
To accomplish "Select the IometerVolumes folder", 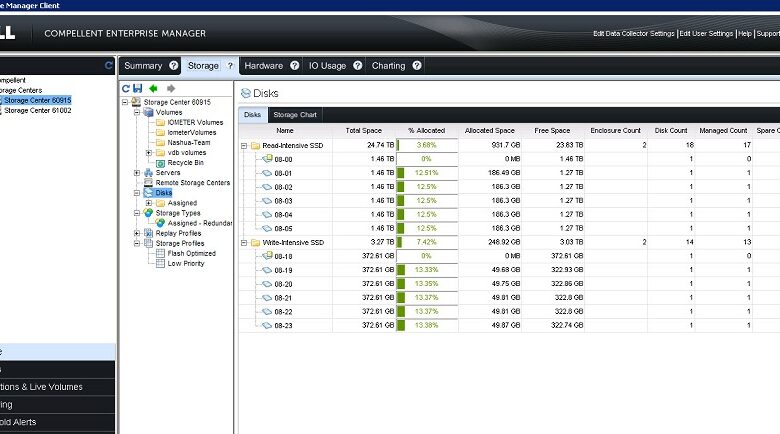I will (x=192, y=132).
